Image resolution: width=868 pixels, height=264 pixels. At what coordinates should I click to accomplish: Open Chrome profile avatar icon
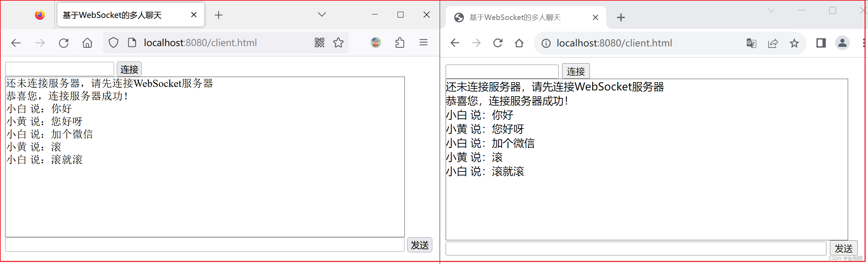(x=842, y=43)
